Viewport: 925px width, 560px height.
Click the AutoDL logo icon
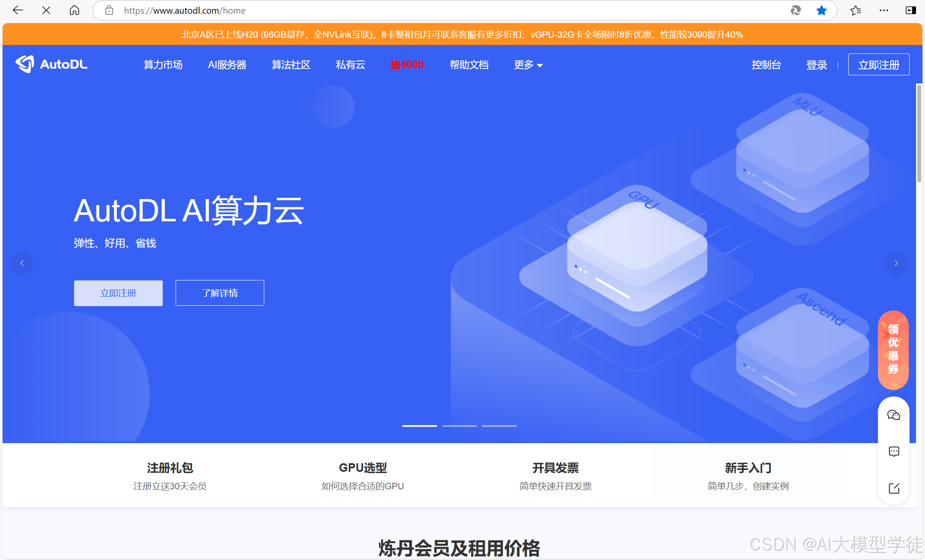[25, 64]
